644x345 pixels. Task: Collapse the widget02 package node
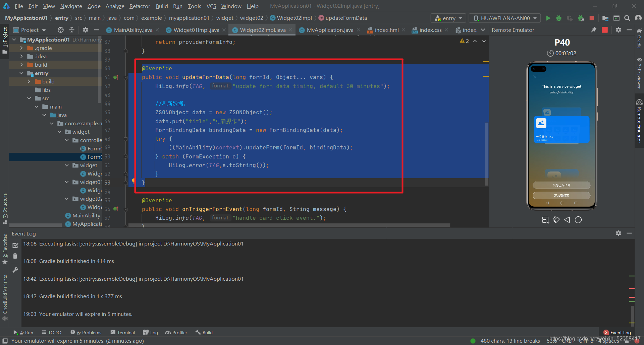[66, 199]
